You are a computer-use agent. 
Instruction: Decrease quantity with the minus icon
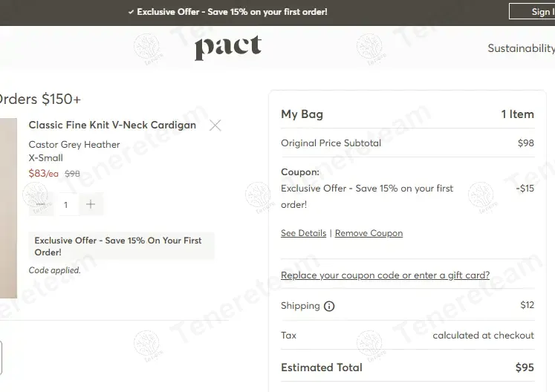pos(41,204)
